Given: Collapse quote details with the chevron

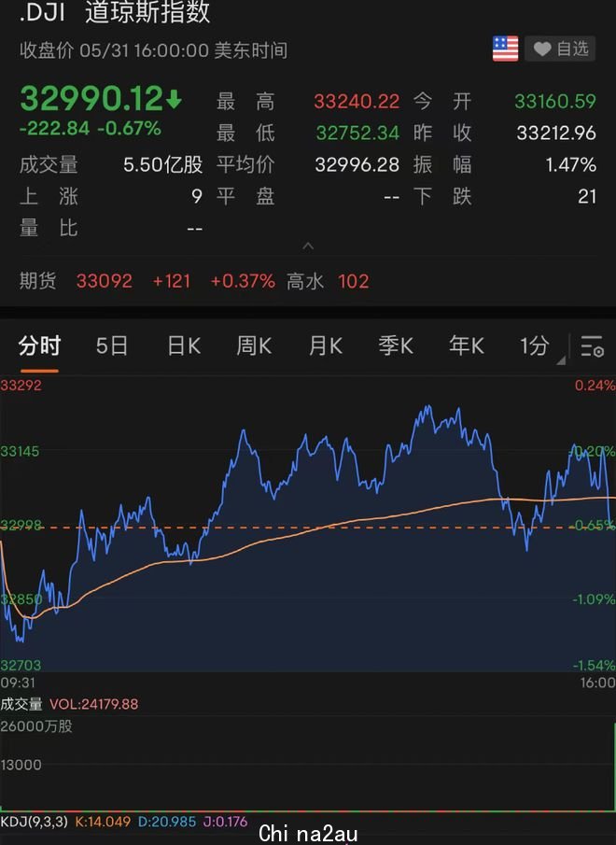Looking at the screenshot, I should pyautogui.click(x=308, y=246).
